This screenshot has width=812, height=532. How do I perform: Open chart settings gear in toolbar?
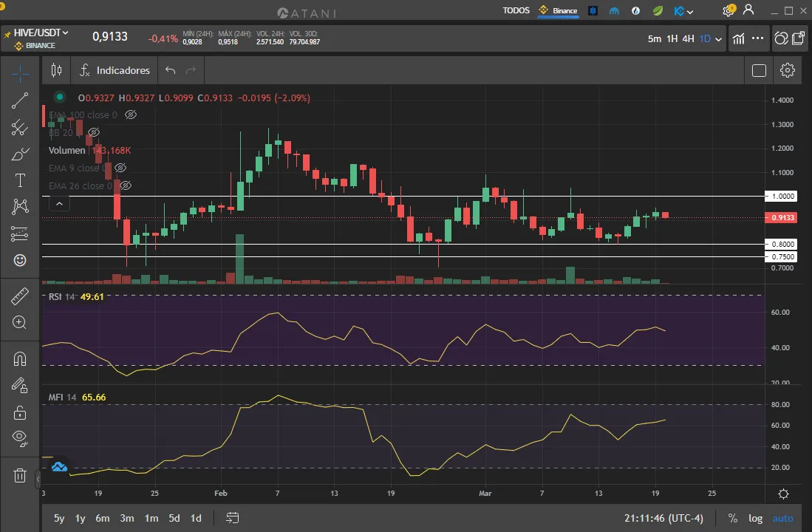click(788, 70)
